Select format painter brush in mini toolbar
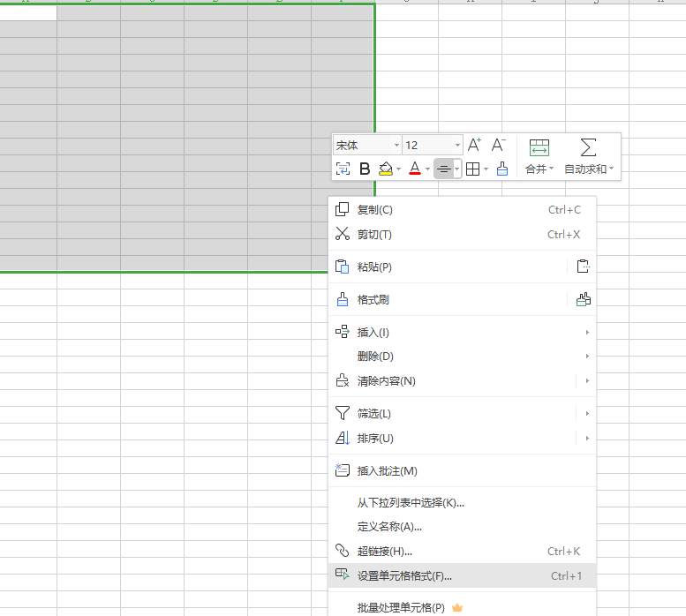 [x=502, y=169]
